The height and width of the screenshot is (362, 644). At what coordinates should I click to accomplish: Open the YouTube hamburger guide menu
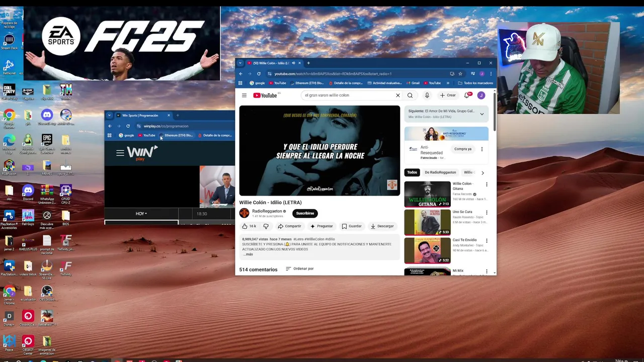pyautogui.click(x=244, y=95)
